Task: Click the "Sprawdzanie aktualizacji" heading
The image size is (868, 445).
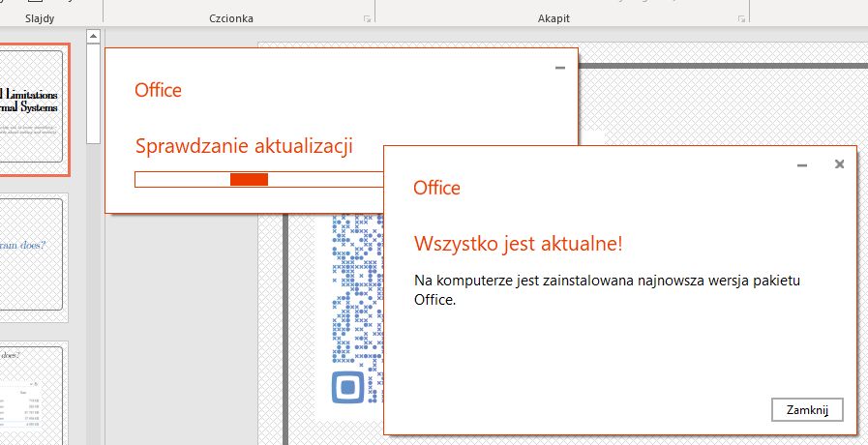Action: pos(244,146)
